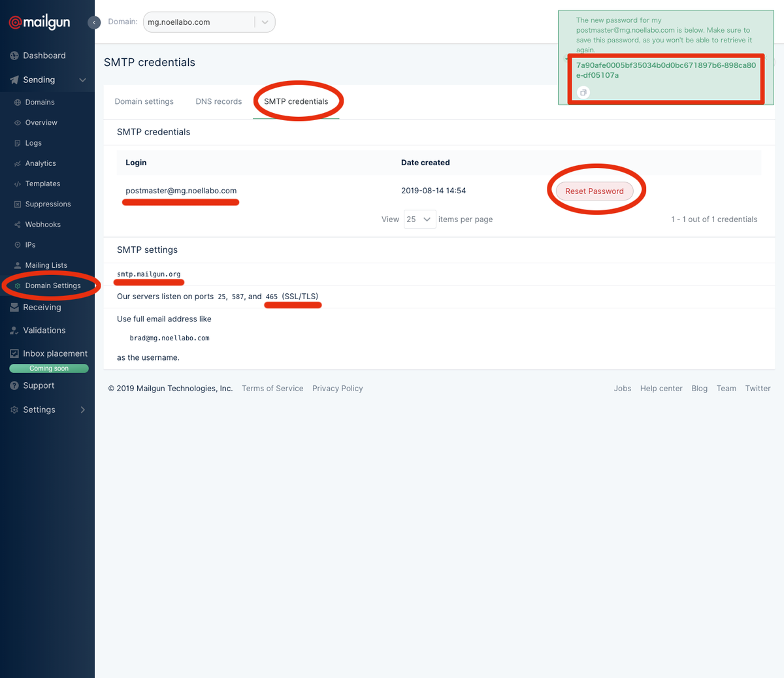
Task: Click the Mailgun logo
Action: (39, 22)
